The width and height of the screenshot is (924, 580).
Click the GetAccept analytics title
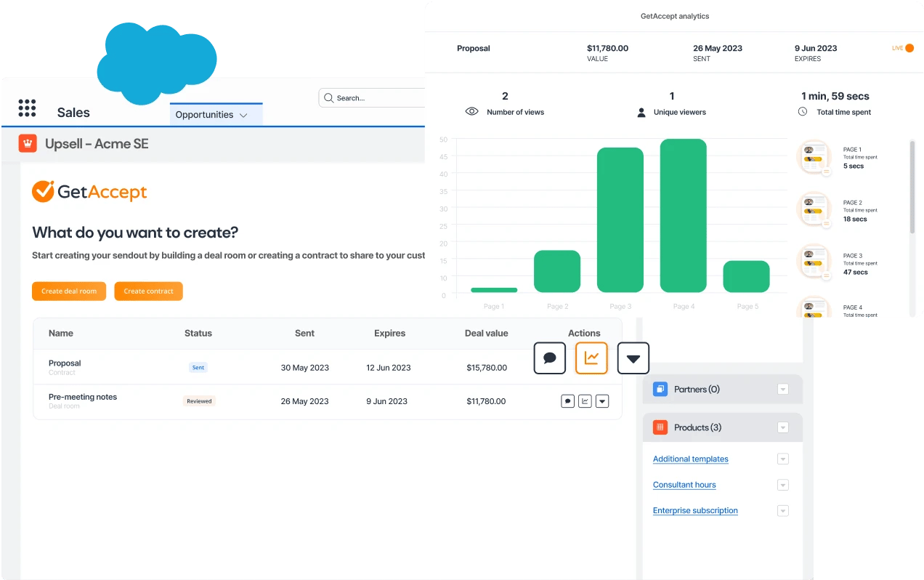coord(675,16)
